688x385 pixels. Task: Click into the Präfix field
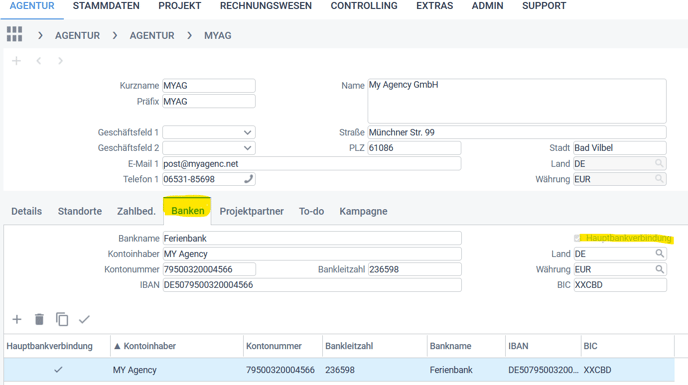[x=209, y=101]
